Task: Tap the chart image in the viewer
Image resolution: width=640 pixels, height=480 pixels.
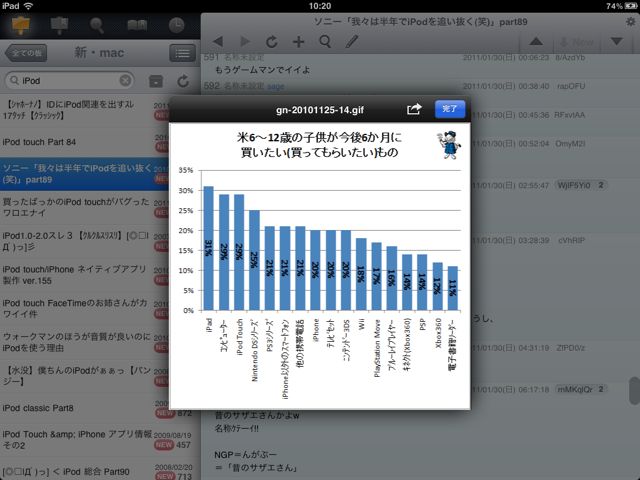Action: (x=320, y=266)
